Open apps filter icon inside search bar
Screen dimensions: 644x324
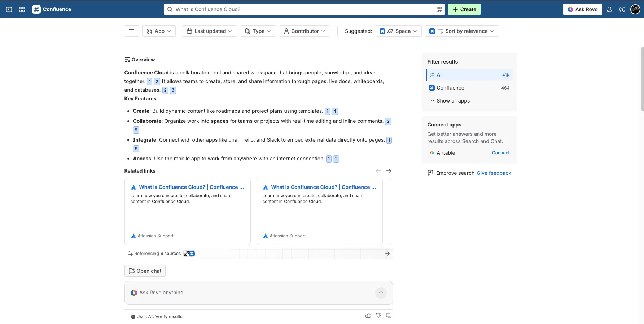[439, 9]
